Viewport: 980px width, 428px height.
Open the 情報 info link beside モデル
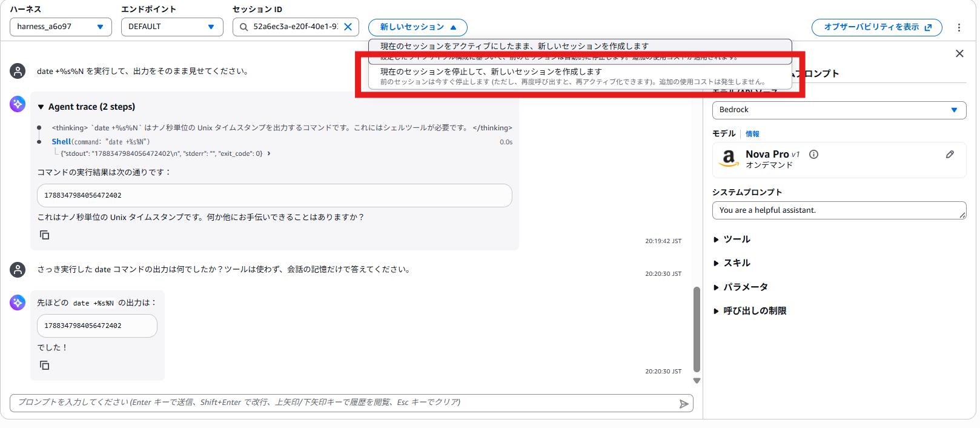click(x=752, y=134)
